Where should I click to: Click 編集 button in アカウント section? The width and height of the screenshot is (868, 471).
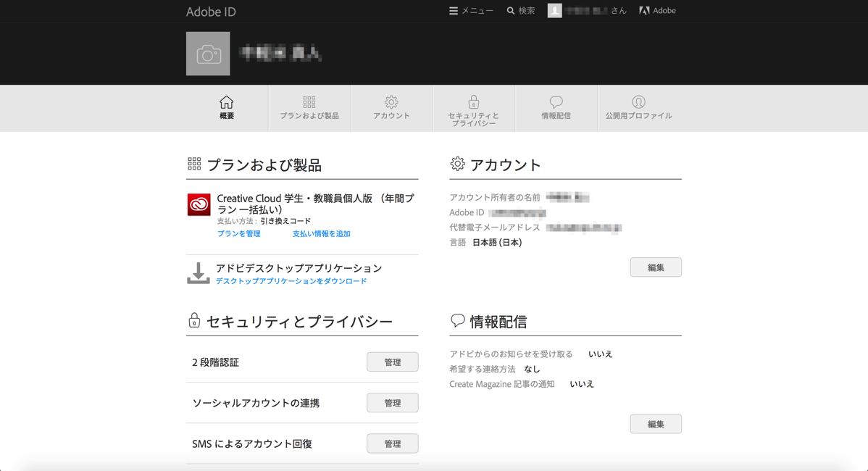coord(656,267)
